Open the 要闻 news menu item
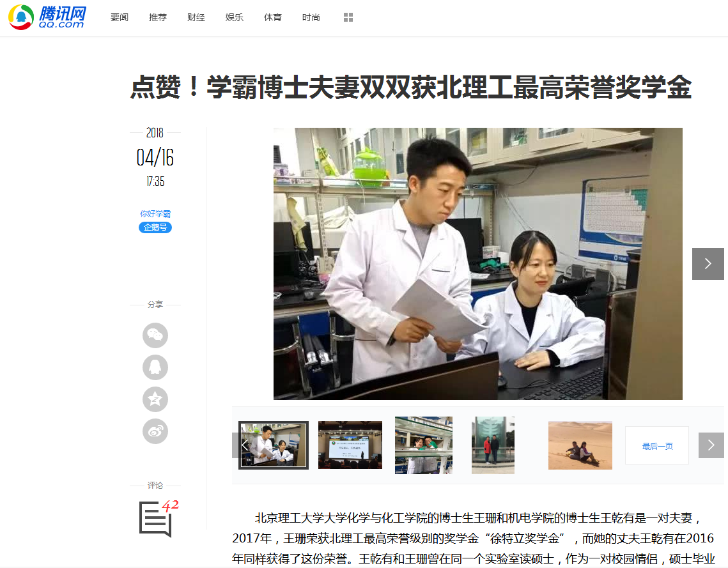Screen dimensions: 728x568 coord(120,17)
